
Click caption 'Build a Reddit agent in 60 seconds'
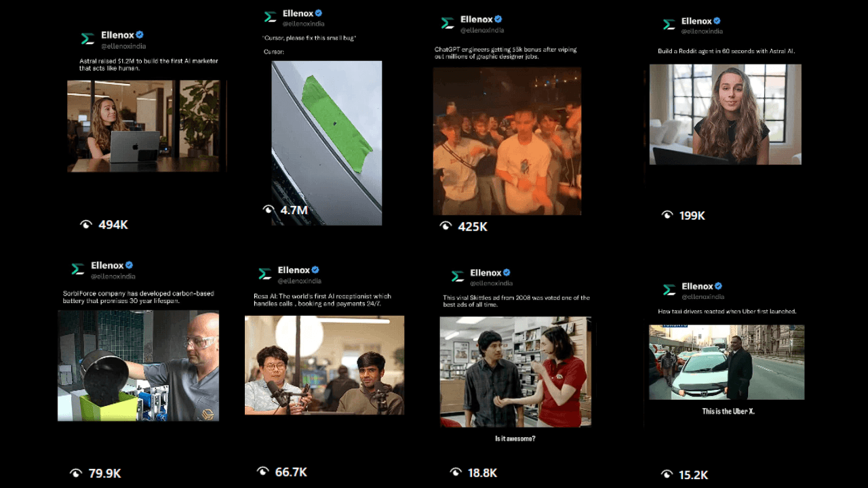[x=726, y=51]
